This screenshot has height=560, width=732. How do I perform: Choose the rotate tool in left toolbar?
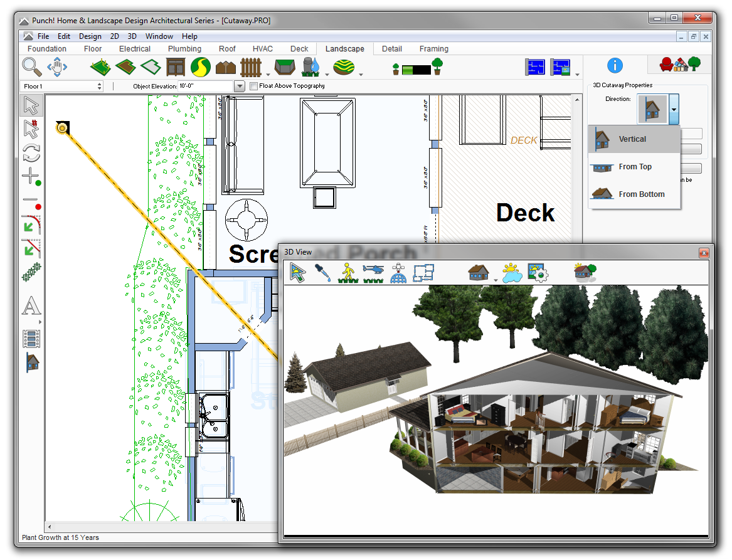tap(31, 152)
